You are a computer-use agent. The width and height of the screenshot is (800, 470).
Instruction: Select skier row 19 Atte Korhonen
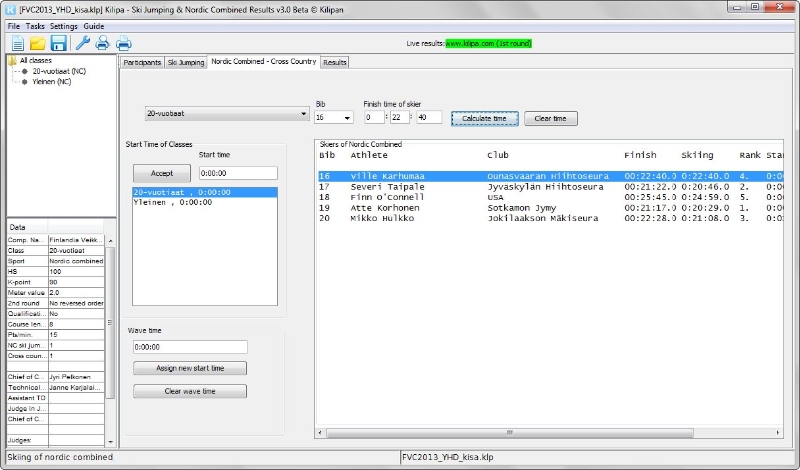point(551,208)
